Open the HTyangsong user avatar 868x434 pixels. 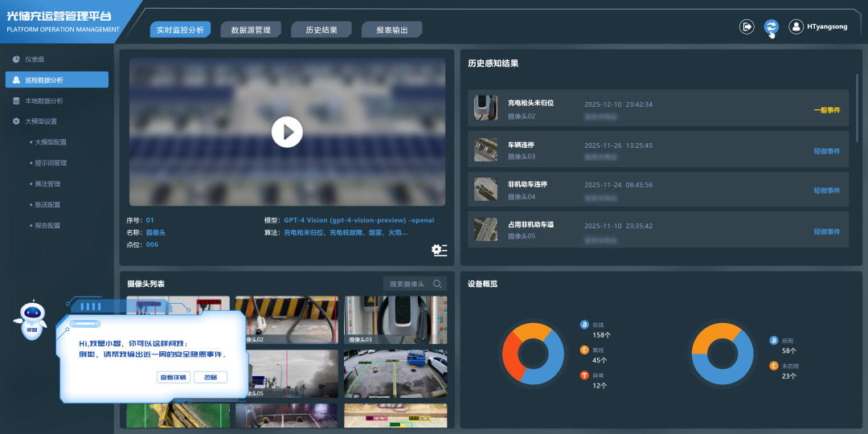click(x=796, y=27)
